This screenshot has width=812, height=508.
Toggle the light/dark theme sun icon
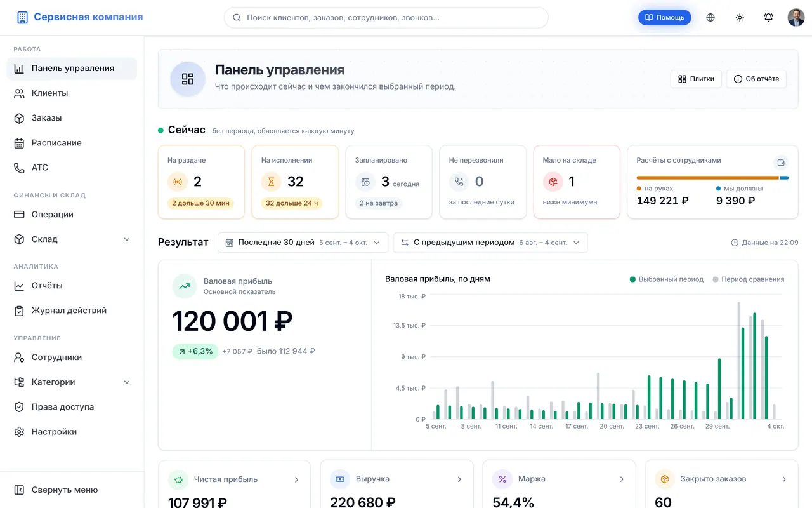point(740,18)
